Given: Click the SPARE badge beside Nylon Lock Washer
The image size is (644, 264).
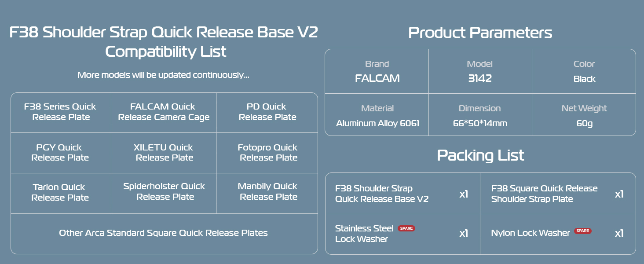Looking at the screenshot, I should pos(582,231).
